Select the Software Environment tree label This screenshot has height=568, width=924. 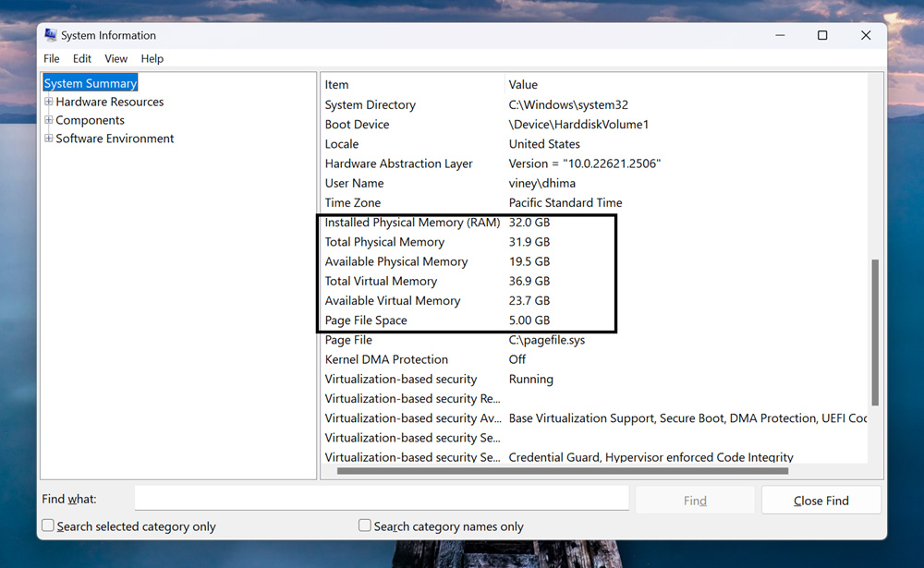(x=115, y=138)
